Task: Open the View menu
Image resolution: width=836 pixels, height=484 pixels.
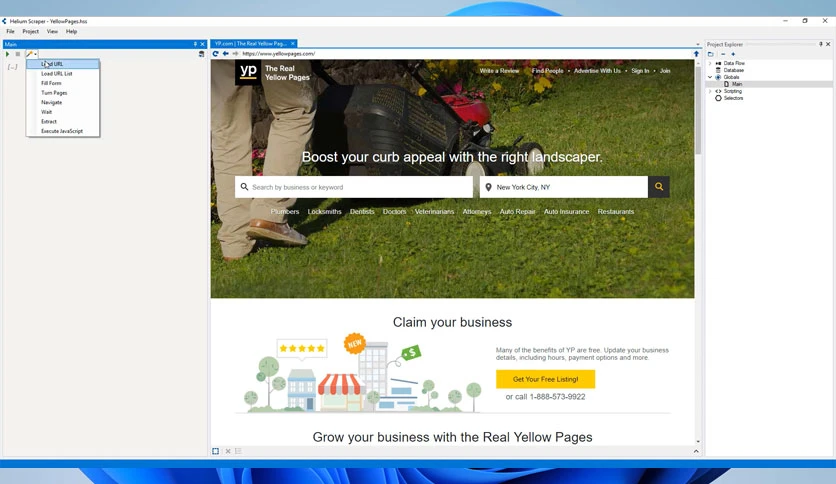Action: click(52, 31)
